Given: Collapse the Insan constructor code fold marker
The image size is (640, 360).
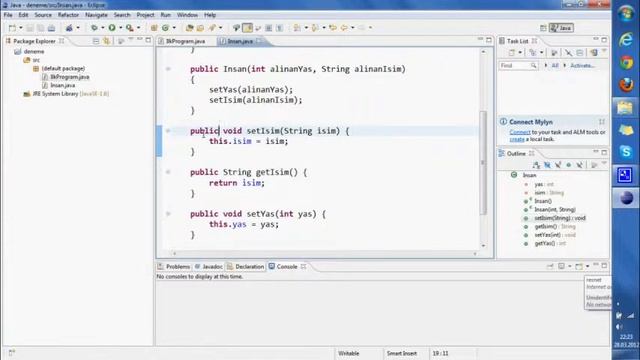Looking at the screenshot, I should point(168,69).
